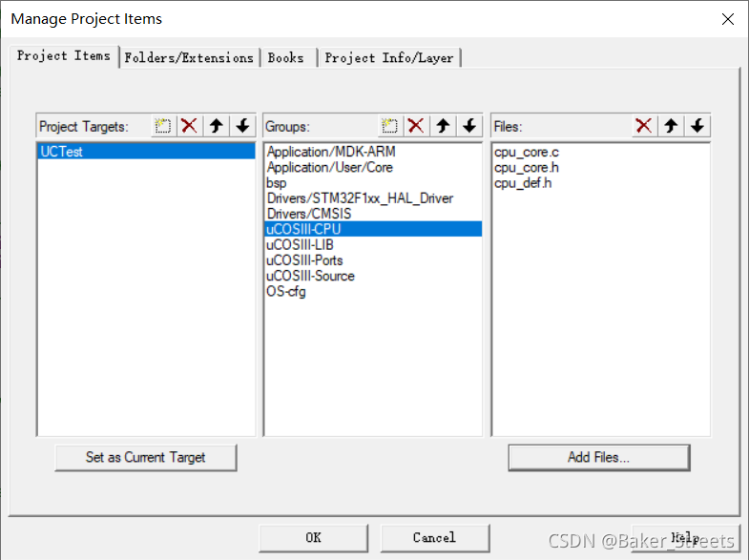Confirm with the OK button
749x560 pixels.
(x=313, y=538)
